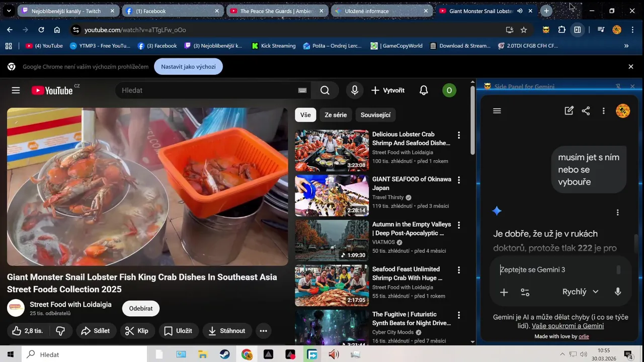Viewport: 644px width, 362px height.
Task: Switch to The Peace She Guards tab
Action: (x=278, y=11)
